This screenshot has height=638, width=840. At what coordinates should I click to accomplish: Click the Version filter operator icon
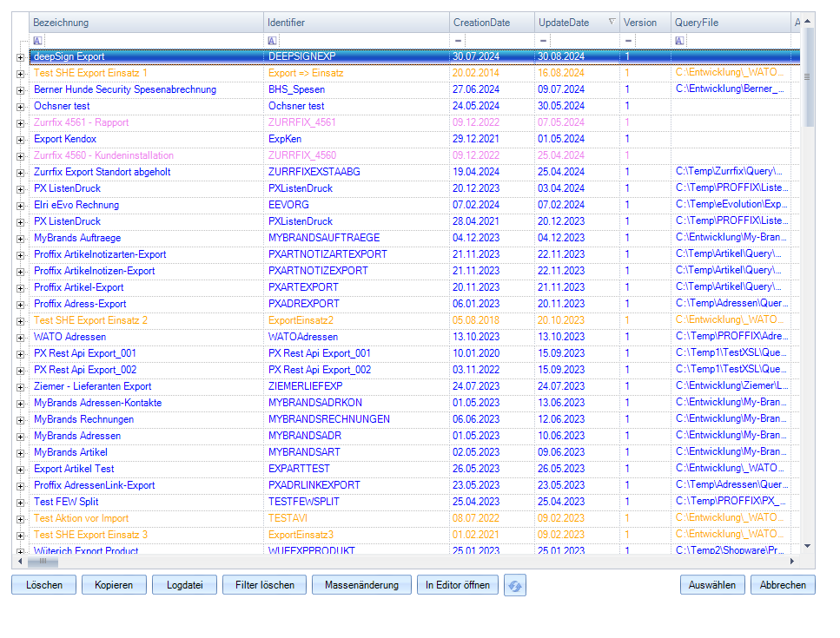(628, 41)
